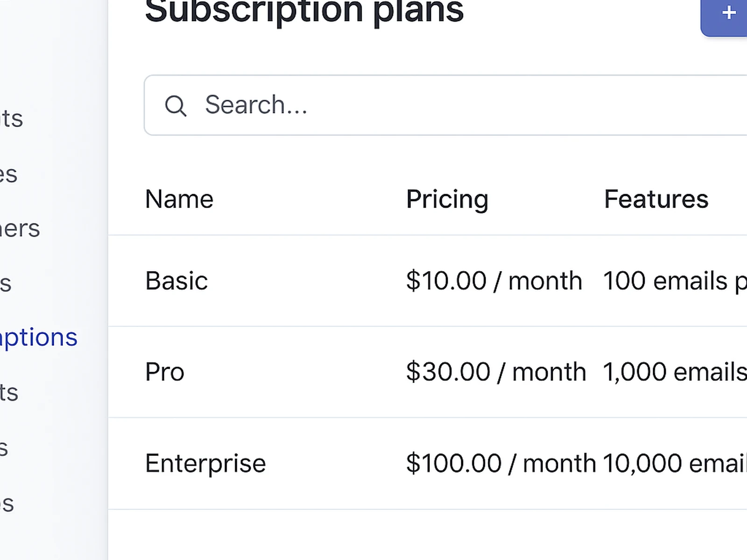Open the Pro plan row
The height and width of the screenshot is (560, 747).
coord(164,371)
